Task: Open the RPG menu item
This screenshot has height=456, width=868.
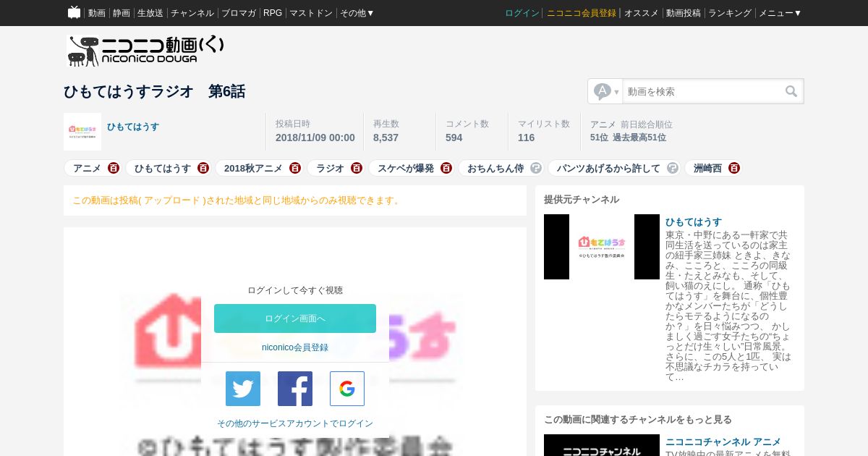Action: tap(273, 13)
